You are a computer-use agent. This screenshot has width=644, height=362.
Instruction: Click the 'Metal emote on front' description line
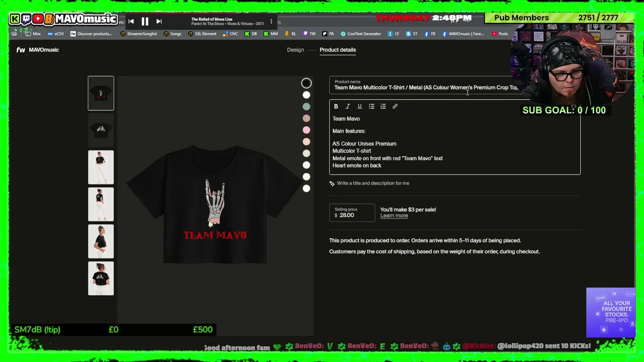[x=387, y=158]
